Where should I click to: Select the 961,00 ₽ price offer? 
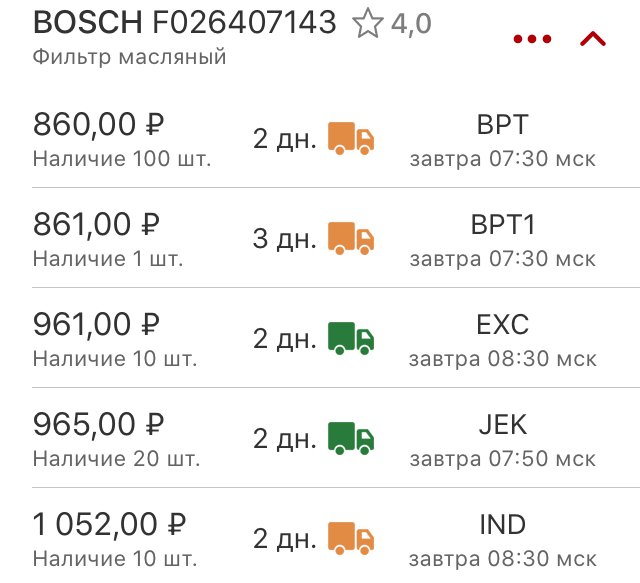pyautogui.click(x=96, y=324)
